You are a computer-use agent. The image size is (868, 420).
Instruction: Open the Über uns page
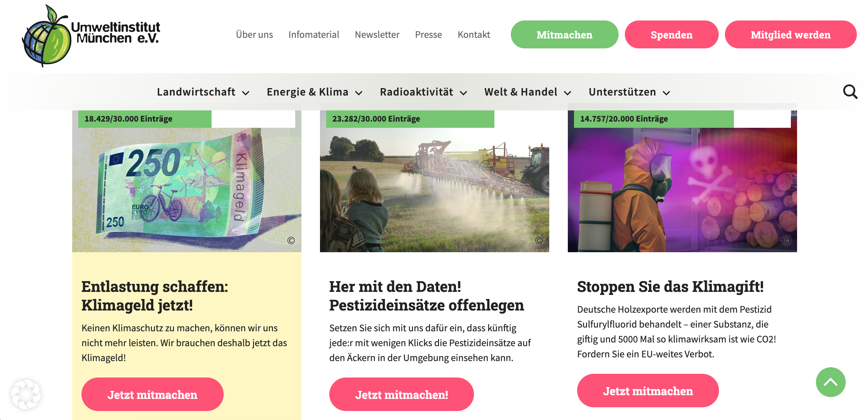(254, 34)
